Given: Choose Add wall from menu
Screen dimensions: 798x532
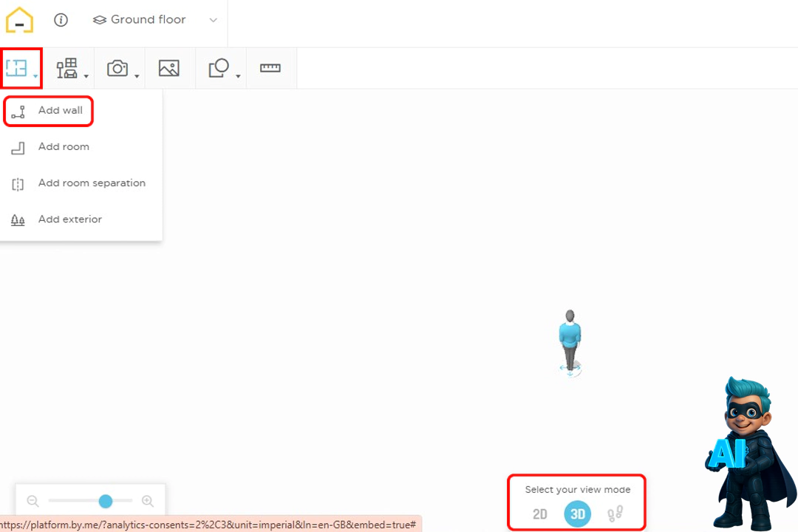Looking at the screenshot, I should [61, 111].
